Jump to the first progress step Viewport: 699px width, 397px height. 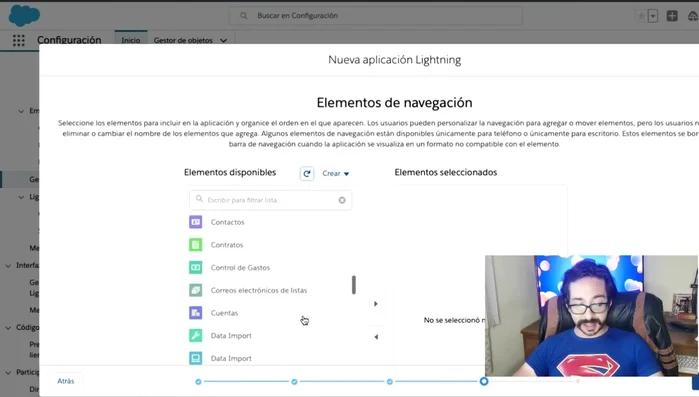(198, 382)
